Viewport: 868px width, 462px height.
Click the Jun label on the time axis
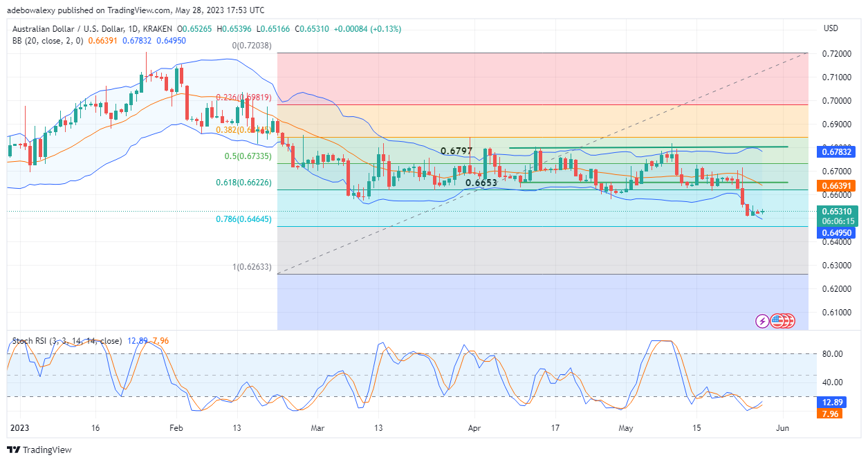click(x=782, y=428)
